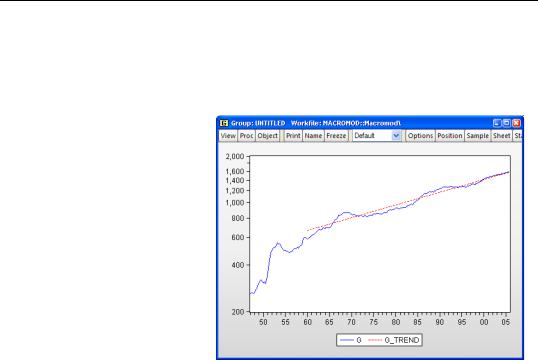Viewport: 538px width, 360px height.
Task: Close the Group UNTITLED window
Action: [516, 123]
